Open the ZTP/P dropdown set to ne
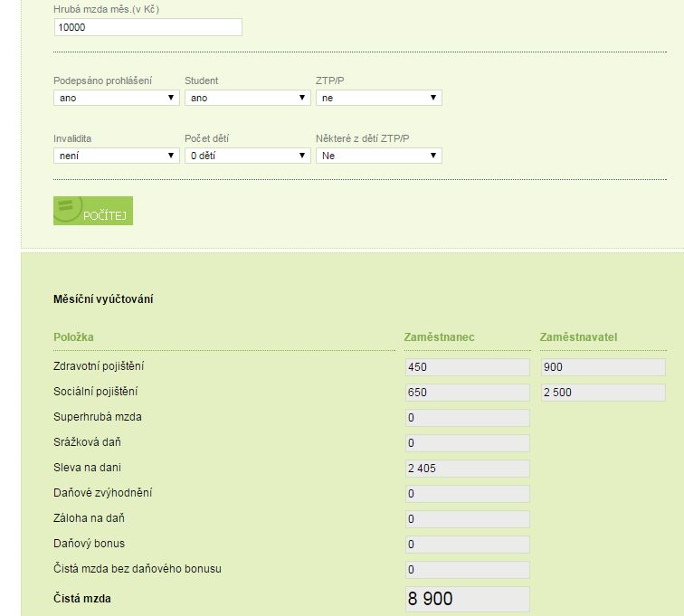 tap(378, 98)
